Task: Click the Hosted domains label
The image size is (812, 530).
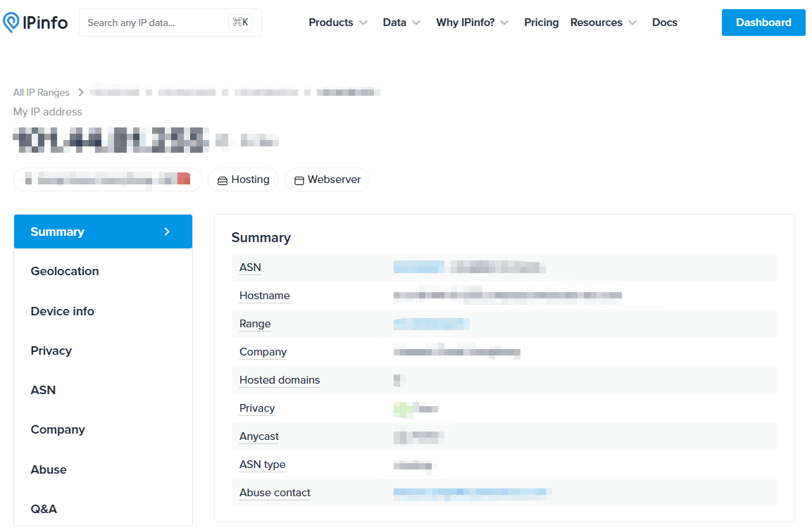Action: (280, 380)
